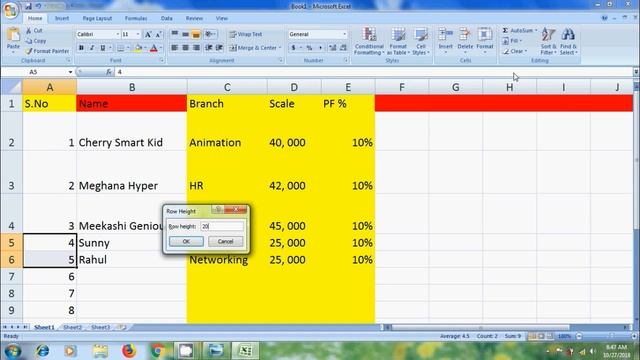Click the Increase Decimal icon
This screenshot has height=360, width=640.
pos(333,48)
